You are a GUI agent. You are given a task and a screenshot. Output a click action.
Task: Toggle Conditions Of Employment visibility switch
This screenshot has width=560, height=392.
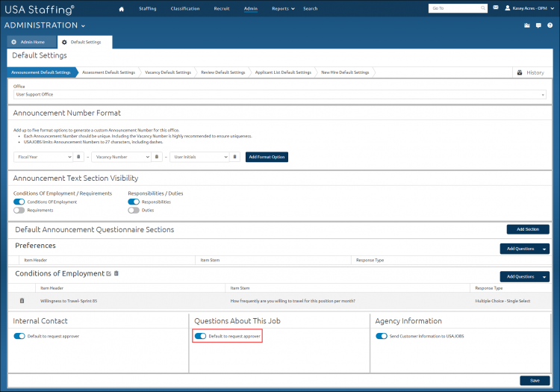point(19,202)
